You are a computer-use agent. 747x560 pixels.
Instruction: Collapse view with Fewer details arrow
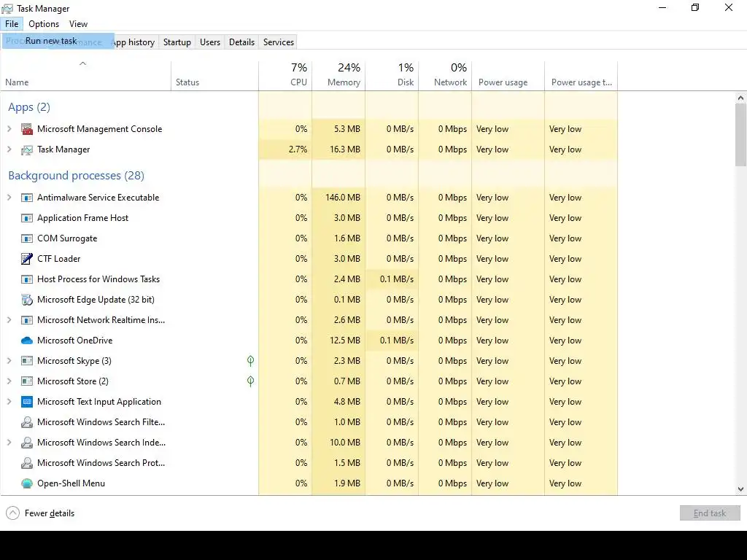click(13, 513)
